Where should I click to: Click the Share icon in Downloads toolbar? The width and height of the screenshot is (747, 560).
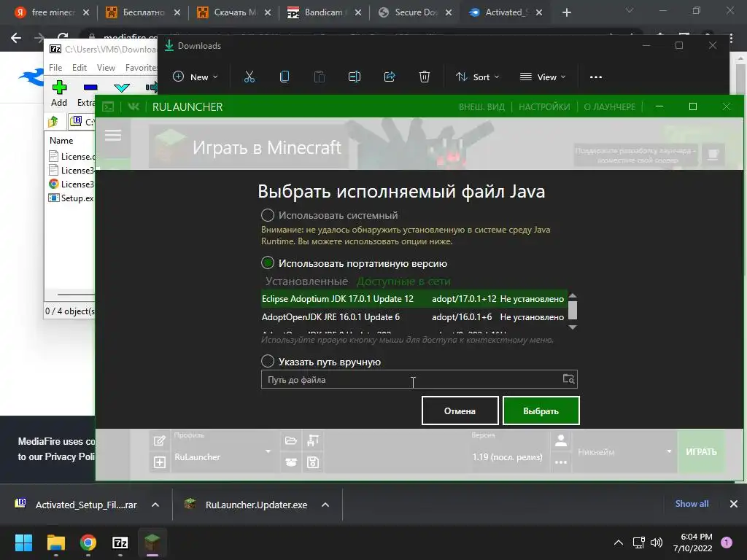[x=390, y=77]
